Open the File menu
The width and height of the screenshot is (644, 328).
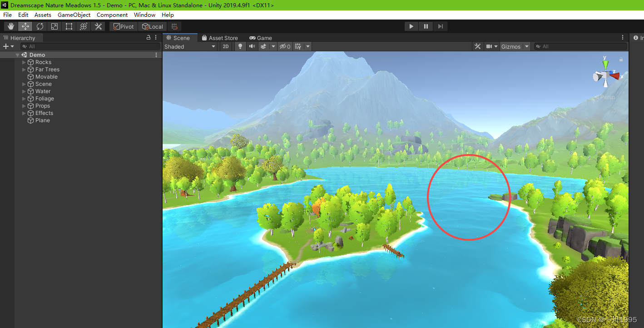(7, 15)
